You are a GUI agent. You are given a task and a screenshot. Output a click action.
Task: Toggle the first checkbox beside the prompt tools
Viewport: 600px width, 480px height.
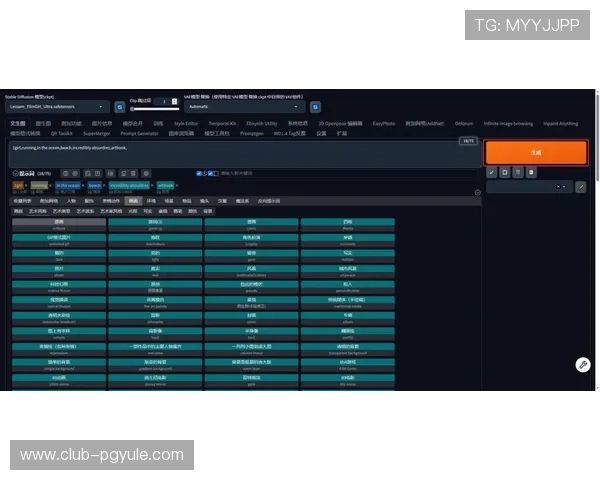(x=201, y=173)
